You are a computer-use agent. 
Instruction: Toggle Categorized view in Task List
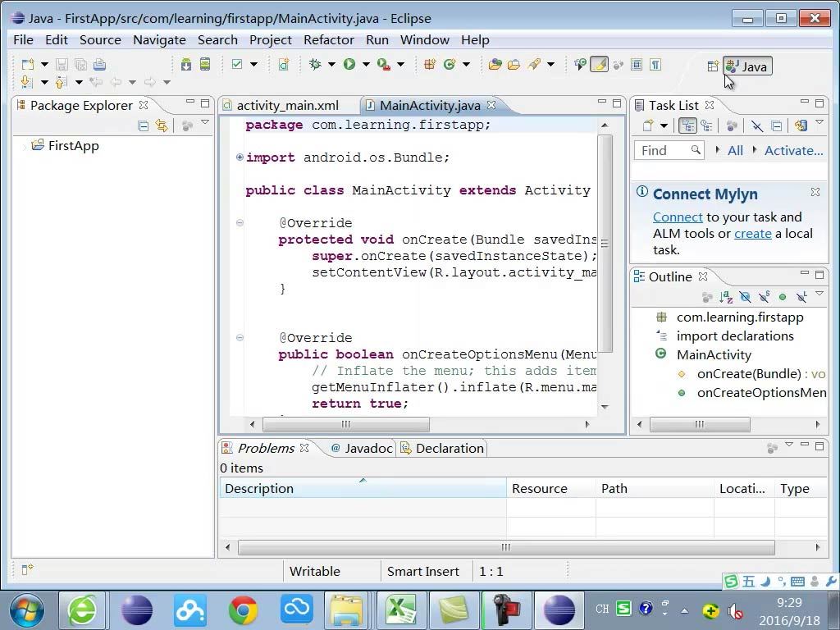coord(687,126)
